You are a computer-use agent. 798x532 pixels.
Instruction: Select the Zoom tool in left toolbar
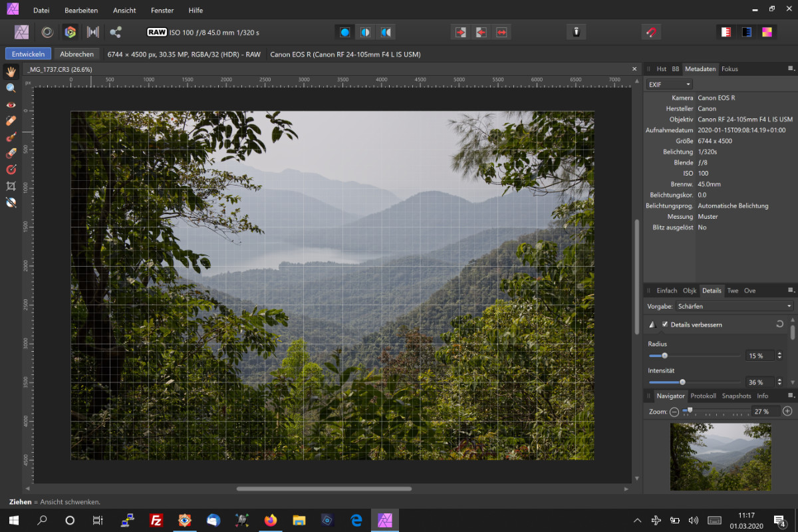pos(11,88)
